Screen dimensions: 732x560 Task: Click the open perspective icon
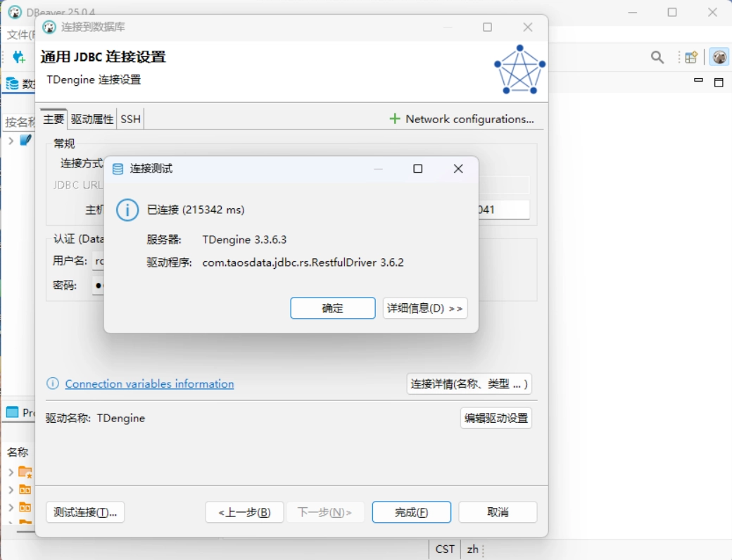click(691, 58)
